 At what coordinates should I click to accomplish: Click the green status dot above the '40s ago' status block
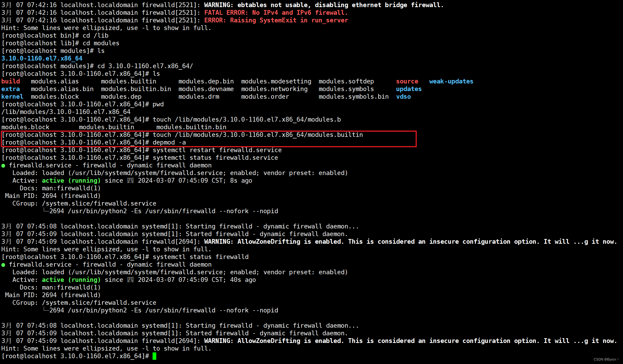[3, 265]
